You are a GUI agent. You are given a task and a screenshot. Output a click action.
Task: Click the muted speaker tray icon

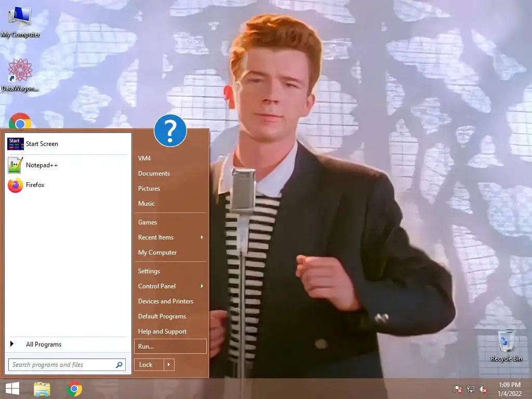pyautogui.click(x=483, y=389)
